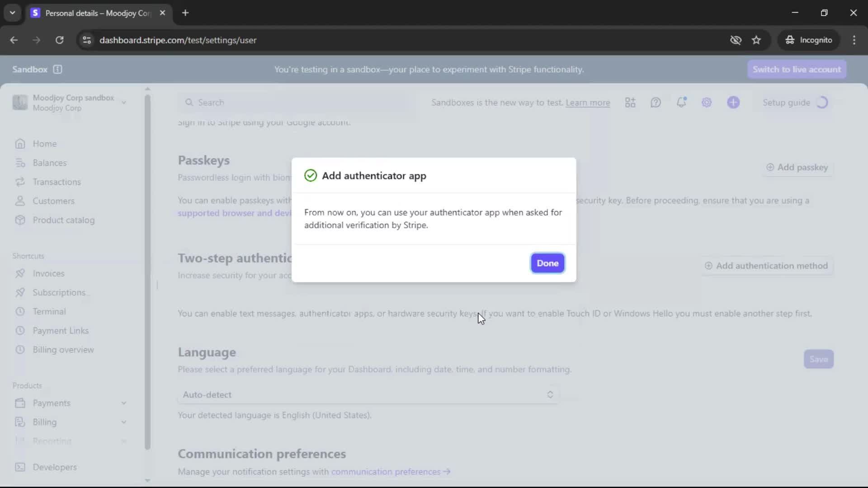Viewport: 868px width, 488px height.
Task: Open Developers in the sidebar
Action: click(x=54, y=467)
